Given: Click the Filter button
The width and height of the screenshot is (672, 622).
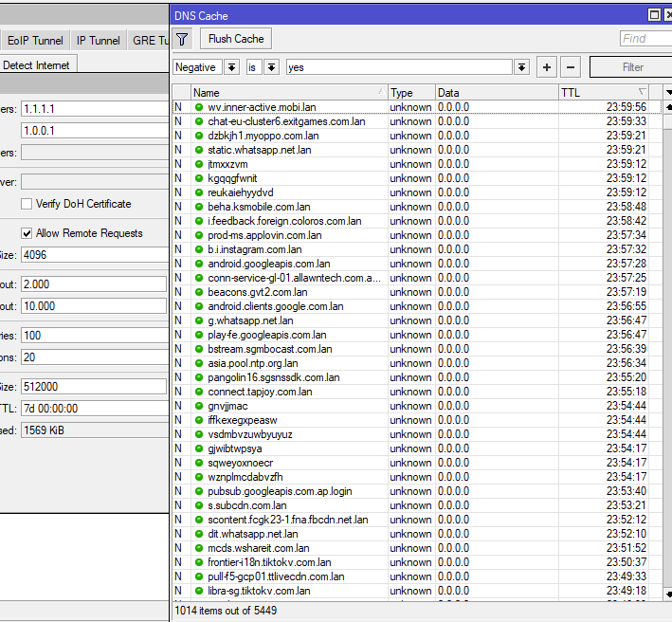Looking at the screenshot, I should pos(632,67).
